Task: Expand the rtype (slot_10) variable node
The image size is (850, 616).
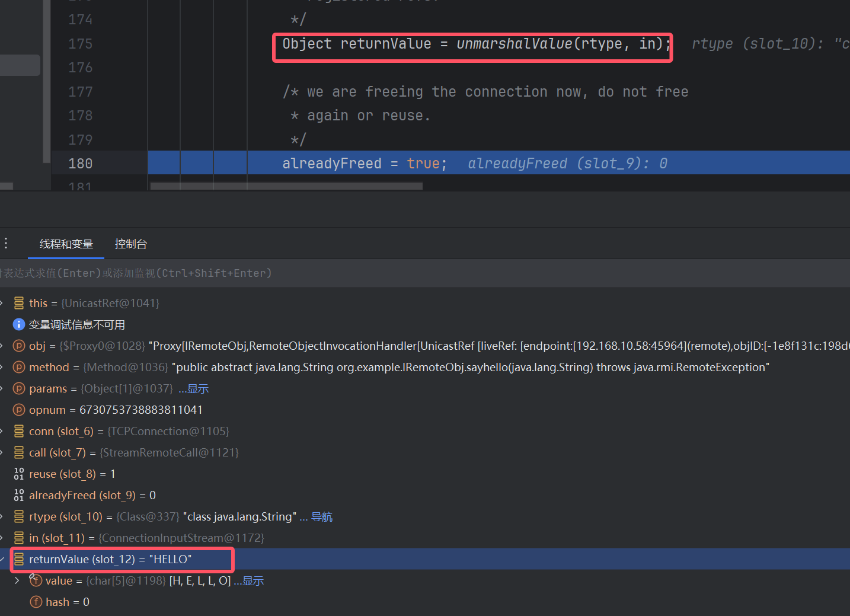Action: (x=2, y=516)
